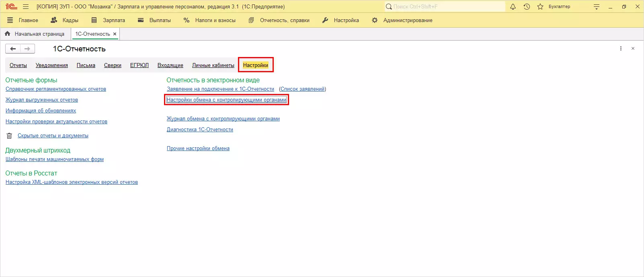Click the Отчеты в Росстат heading
644x277 pixels.
(x=31, y=173)
